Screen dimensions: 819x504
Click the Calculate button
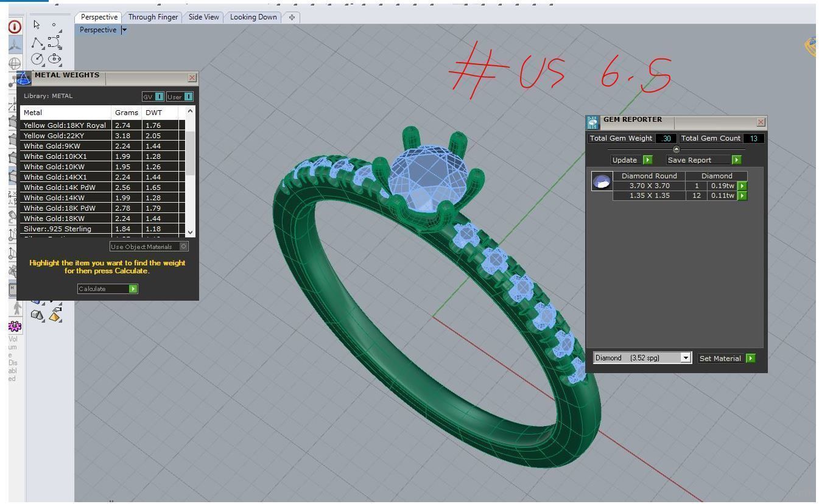(x=108, y=289)
